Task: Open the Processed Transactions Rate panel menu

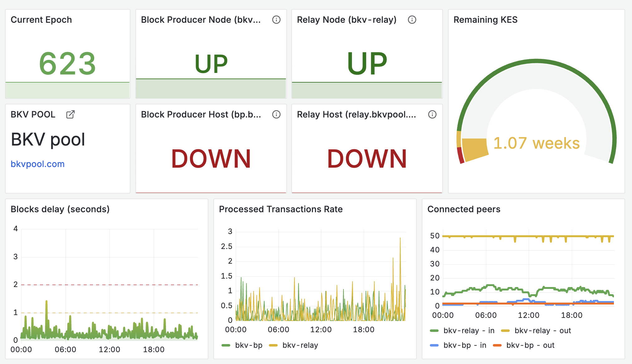Action: tap(281, 209)
